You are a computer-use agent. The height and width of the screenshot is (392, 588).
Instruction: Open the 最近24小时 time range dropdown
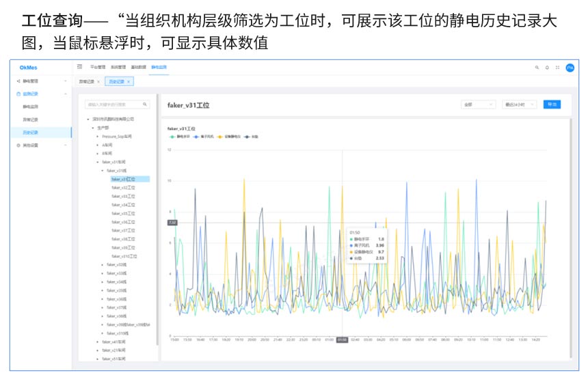coord(519,104)
